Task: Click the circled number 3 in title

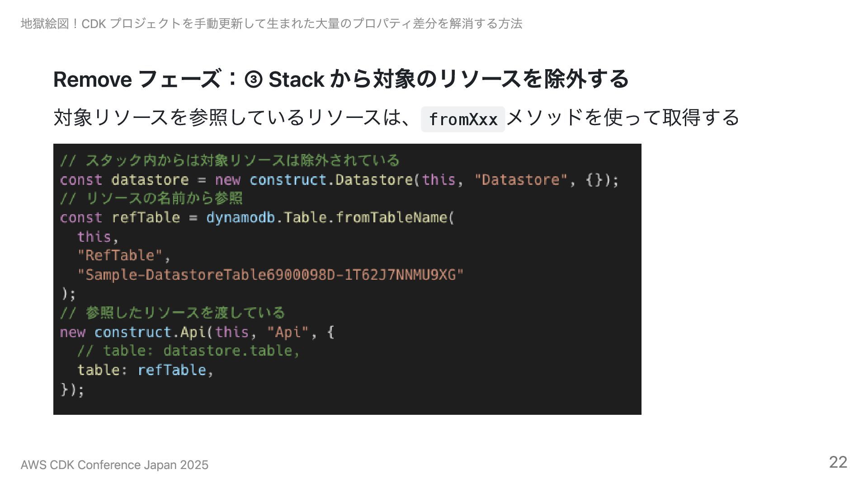Action: coord(253,80)
